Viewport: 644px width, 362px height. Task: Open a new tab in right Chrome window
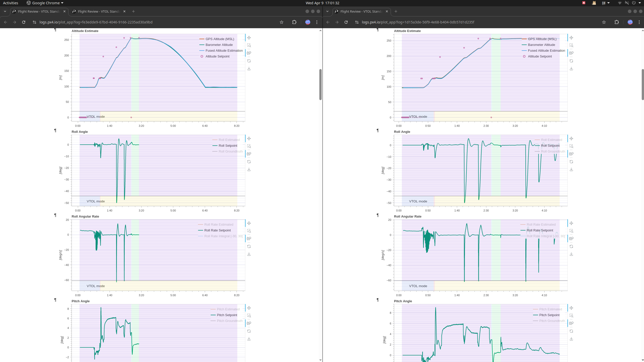tap(396, 11)
